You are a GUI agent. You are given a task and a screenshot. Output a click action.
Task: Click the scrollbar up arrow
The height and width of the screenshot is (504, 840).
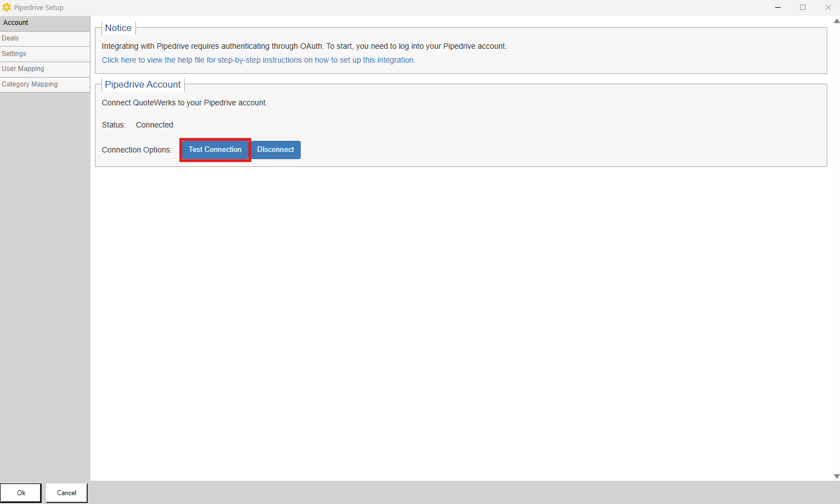pyautogui.click(x=837, y=21)
